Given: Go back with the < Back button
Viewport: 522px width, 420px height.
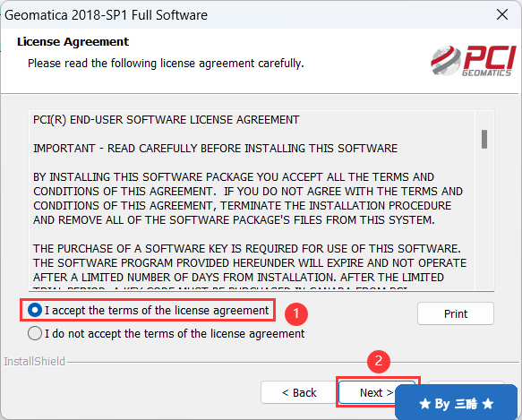Looking at the screenshot, I should 299,392.
